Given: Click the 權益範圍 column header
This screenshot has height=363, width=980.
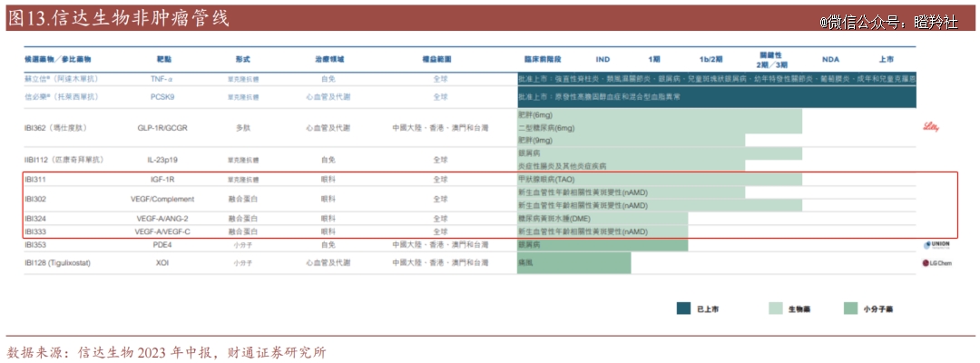Looking at the screenshot, I should click(436, 59).
